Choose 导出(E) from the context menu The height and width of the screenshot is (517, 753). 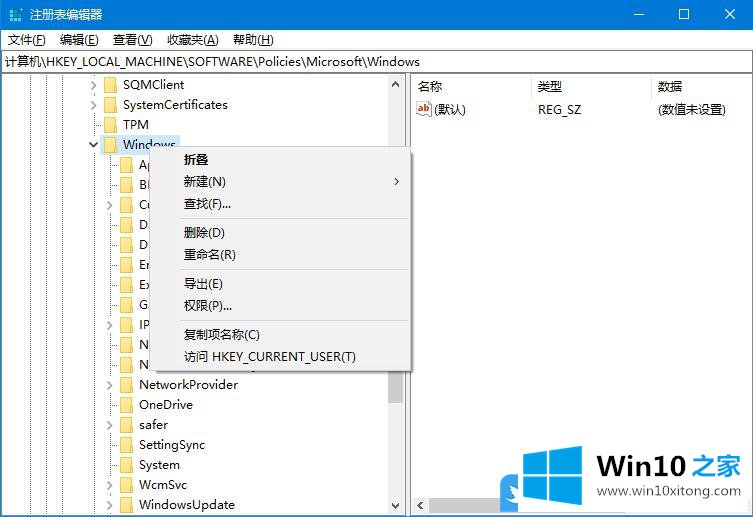280,284
